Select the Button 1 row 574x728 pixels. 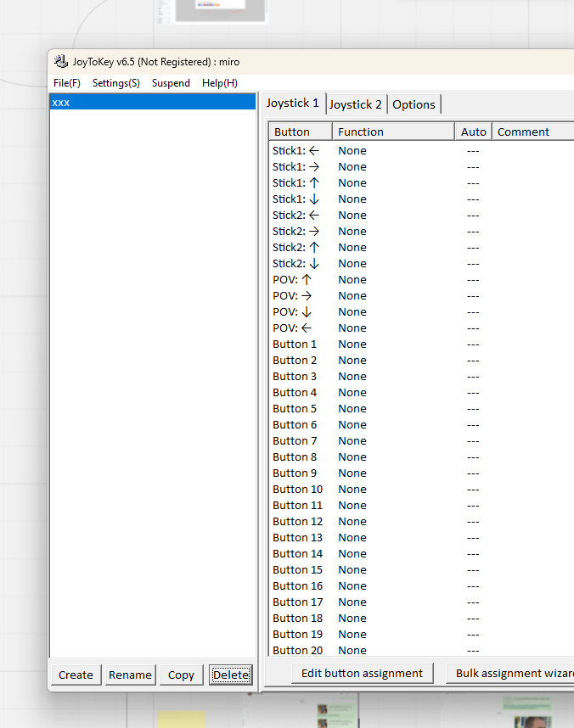tap(421, 344)
